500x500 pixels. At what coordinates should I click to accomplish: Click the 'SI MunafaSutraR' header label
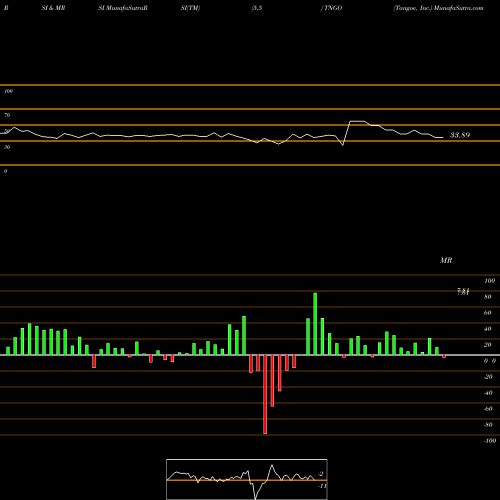(x=123, y=8)
